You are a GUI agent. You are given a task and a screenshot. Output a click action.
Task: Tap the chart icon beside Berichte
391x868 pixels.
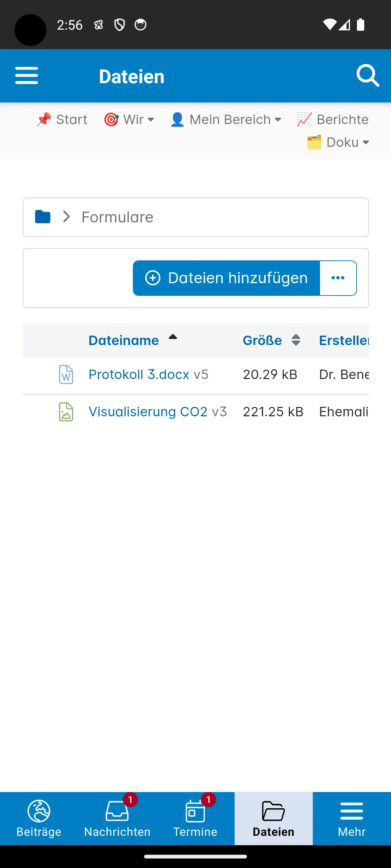point(304,119)
